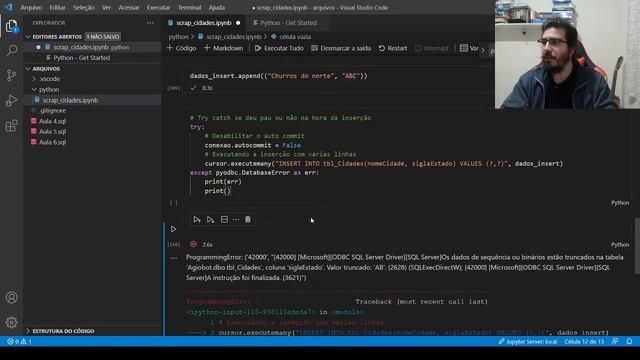
Task: Click errors and warnings status indicator
Action: [19, 341]
